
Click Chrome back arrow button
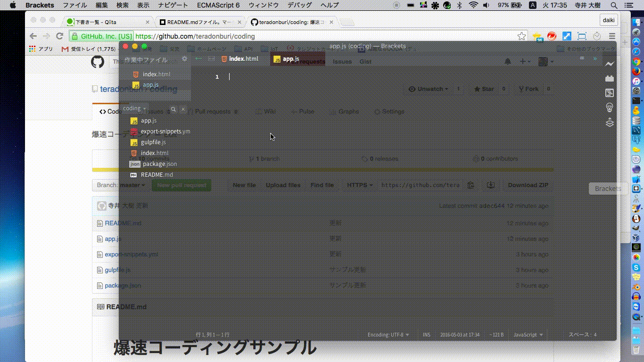point(33,36)
